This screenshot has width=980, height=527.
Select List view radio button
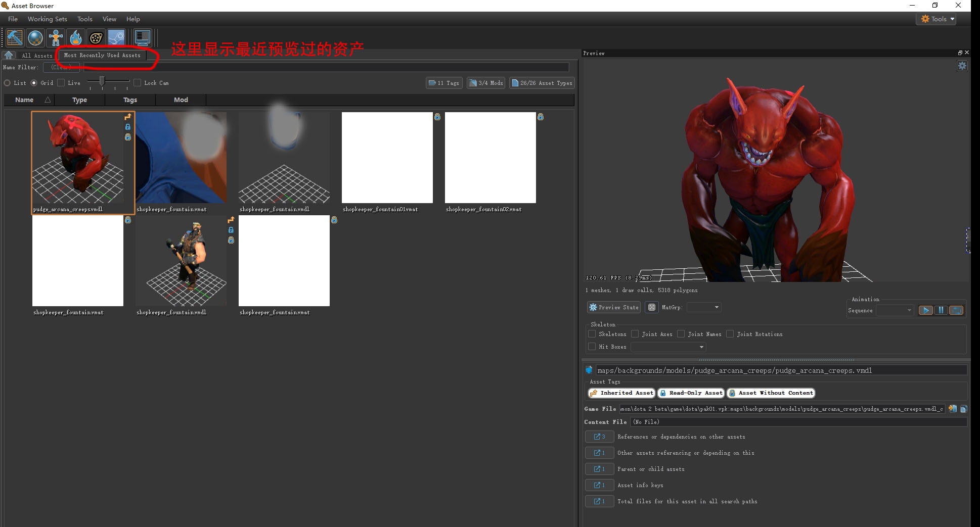point(7,83)
